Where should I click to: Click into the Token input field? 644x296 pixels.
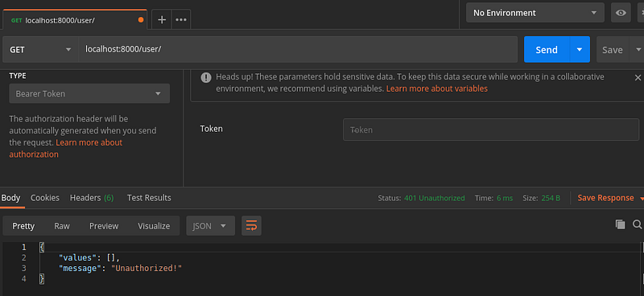[x=491, y=129]
